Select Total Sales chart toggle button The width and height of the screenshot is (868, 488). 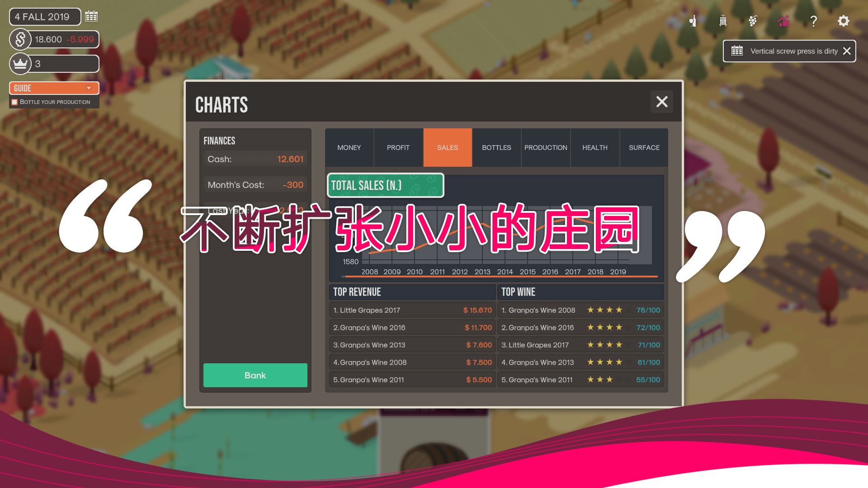point(385,185)
